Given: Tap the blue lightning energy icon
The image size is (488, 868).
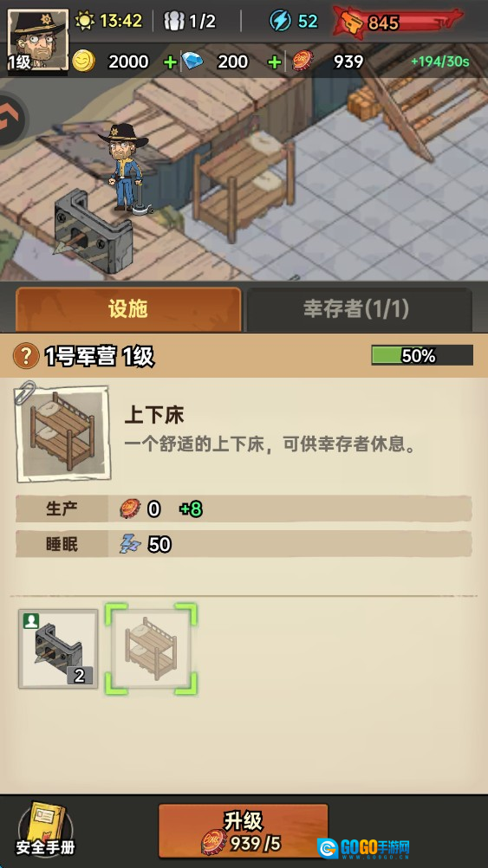Looking at the screenshot, I should [280, 21].
